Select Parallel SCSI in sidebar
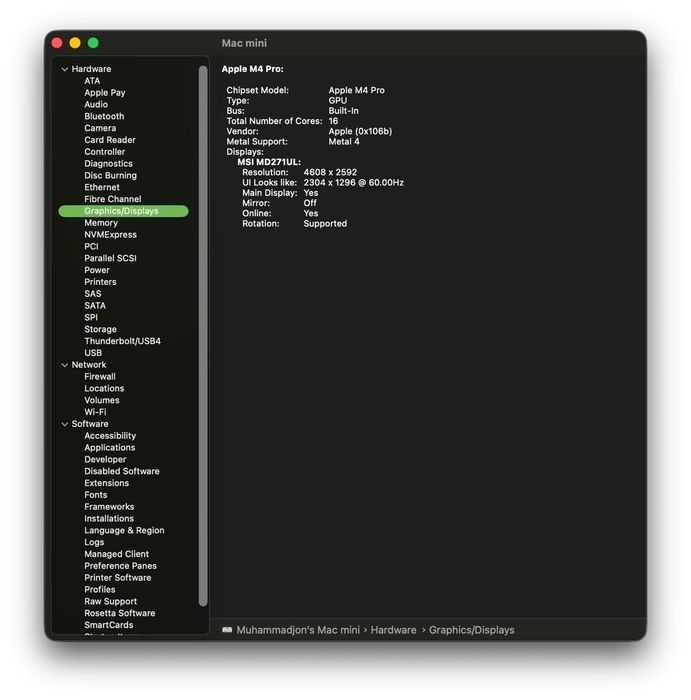Image resolution: width=691 pixels, height=700 pixels. point(110,258)
